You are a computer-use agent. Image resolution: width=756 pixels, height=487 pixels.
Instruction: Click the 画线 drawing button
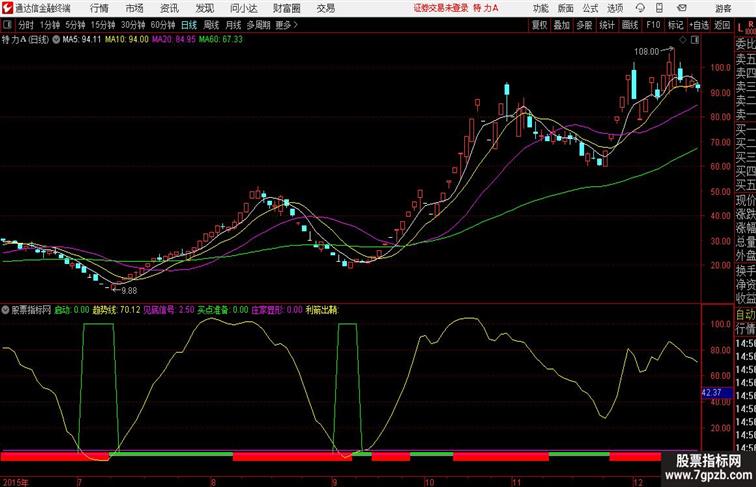click(x=630, y=25)
